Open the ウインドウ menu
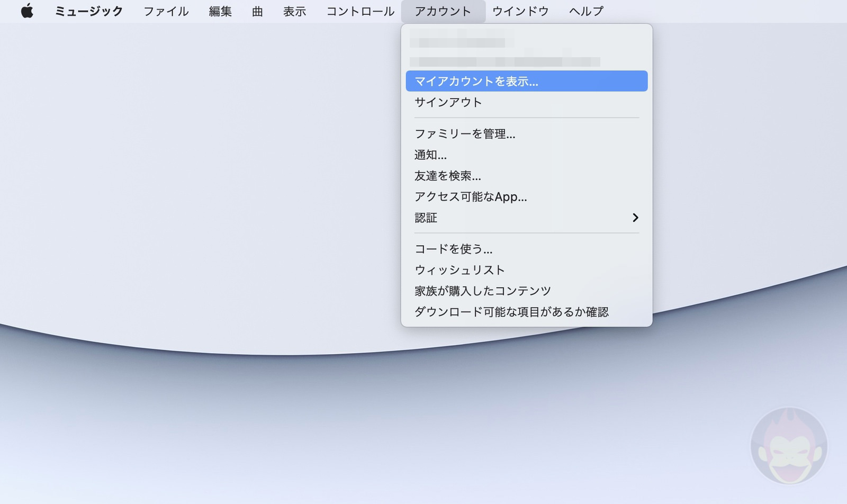This screenshot has height=504, width=847. 520,11
